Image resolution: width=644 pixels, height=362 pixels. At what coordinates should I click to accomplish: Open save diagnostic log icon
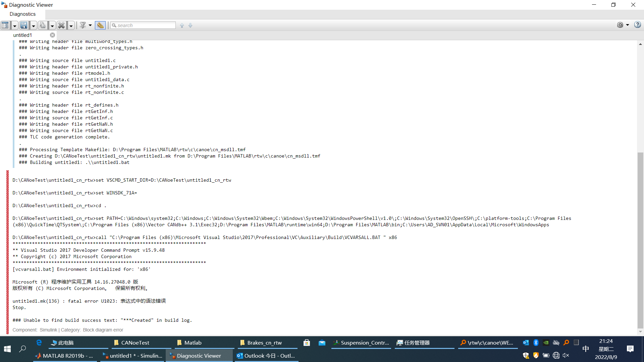tap(24, 25)
